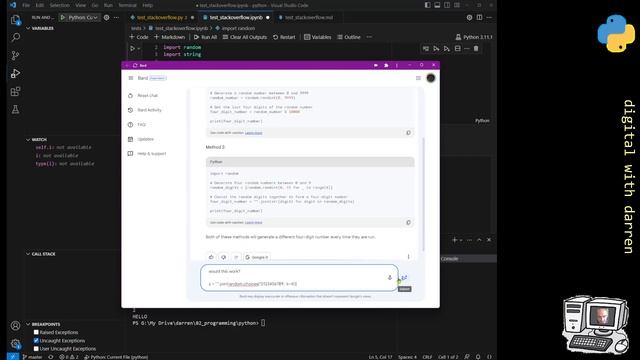Click the master branch in the status bar
640x360 pixels.
[x=32, y=357]
